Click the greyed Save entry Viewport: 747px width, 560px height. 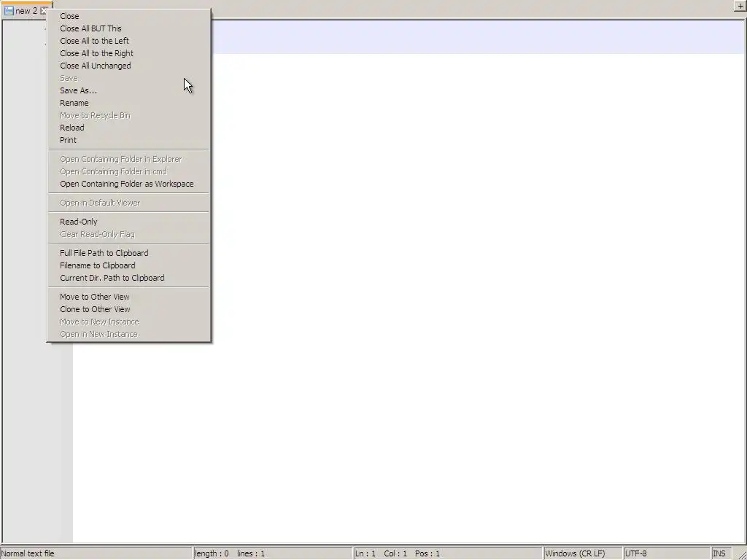(x=129, y=78)
